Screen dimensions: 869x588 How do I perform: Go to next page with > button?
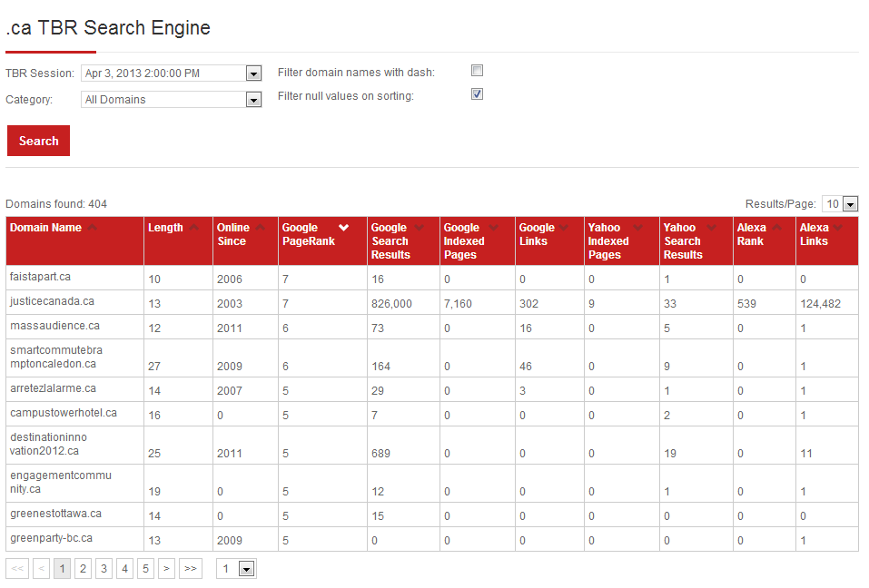click(166, 569)
